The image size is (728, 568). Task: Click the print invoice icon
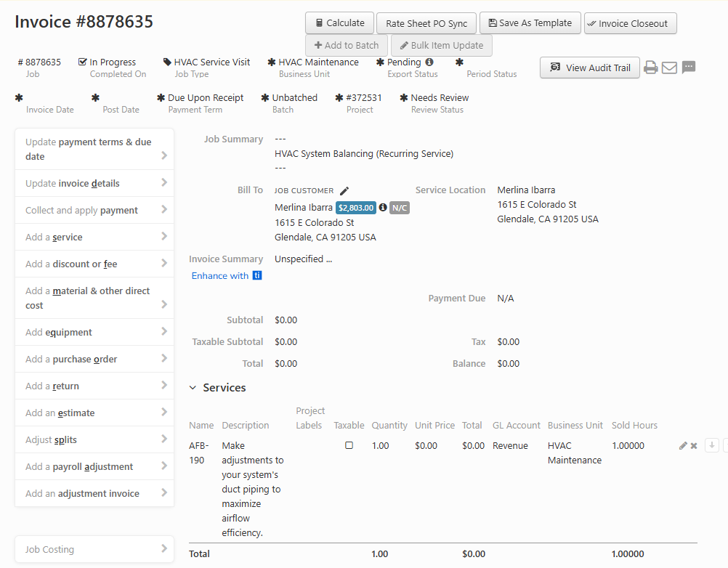650,68
